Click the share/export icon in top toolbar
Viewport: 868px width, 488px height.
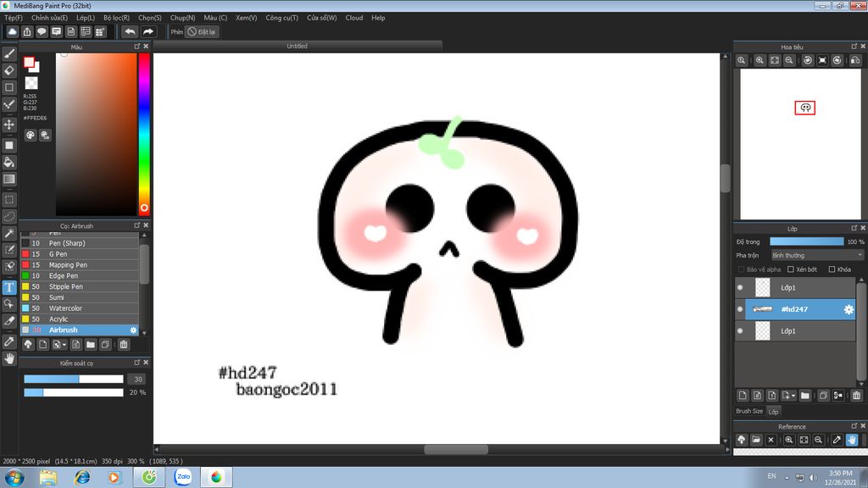click(x=27, y=31)
